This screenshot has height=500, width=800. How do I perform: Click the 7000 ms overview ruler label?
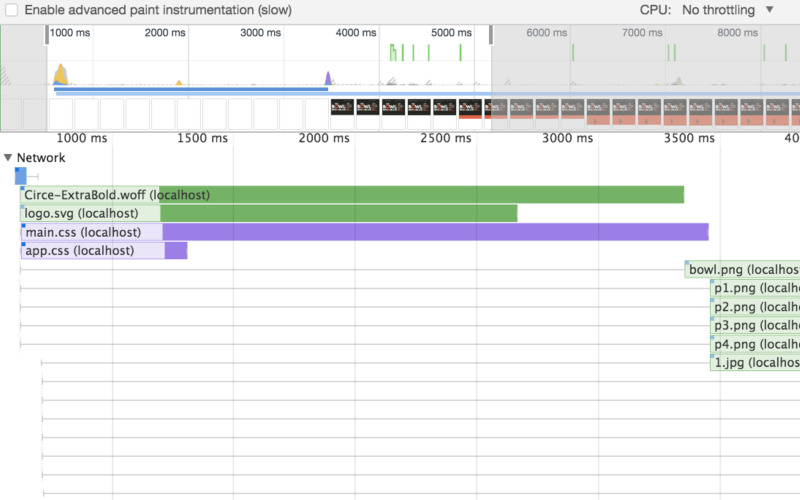click(642, 33)
